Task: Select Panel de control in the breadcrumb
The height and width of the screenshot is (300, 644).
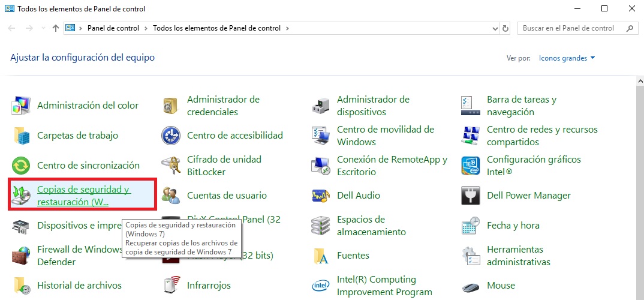Action: (113, 28)
